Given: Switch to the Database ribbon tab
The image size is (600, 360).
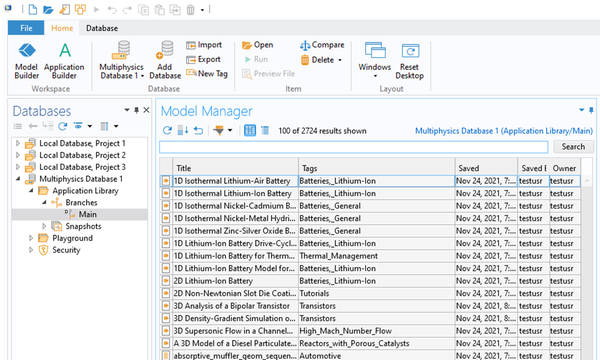Looking at the screenshot, I should tap(102, 28).
